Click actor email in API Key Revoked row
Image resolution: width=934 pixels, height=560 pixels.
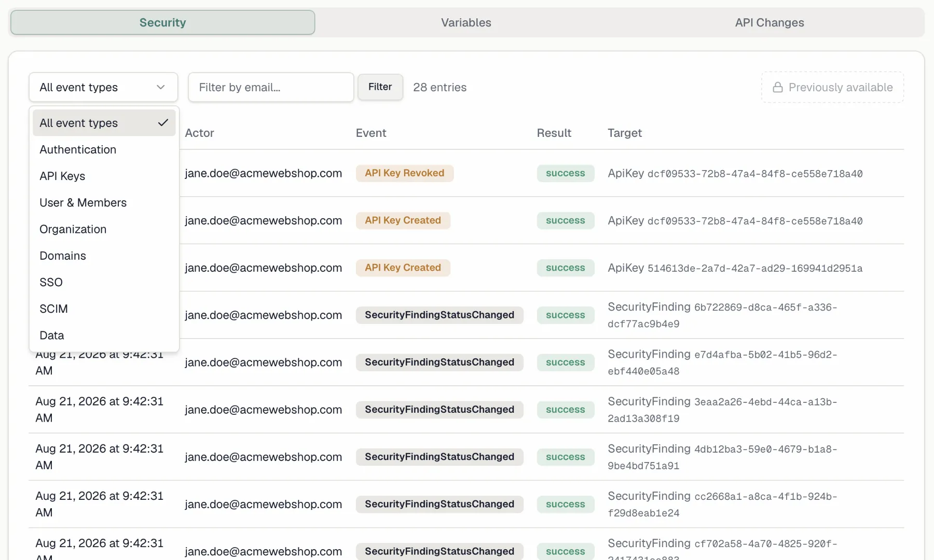[263, 173]
